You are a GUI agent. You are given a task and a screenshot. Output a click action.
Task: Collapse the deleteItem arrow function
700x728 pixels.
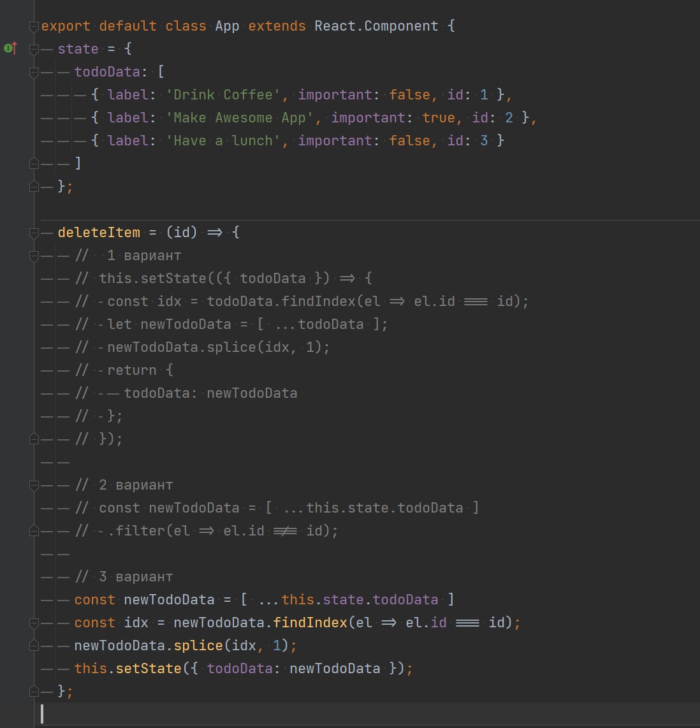[x=34, y=233]
